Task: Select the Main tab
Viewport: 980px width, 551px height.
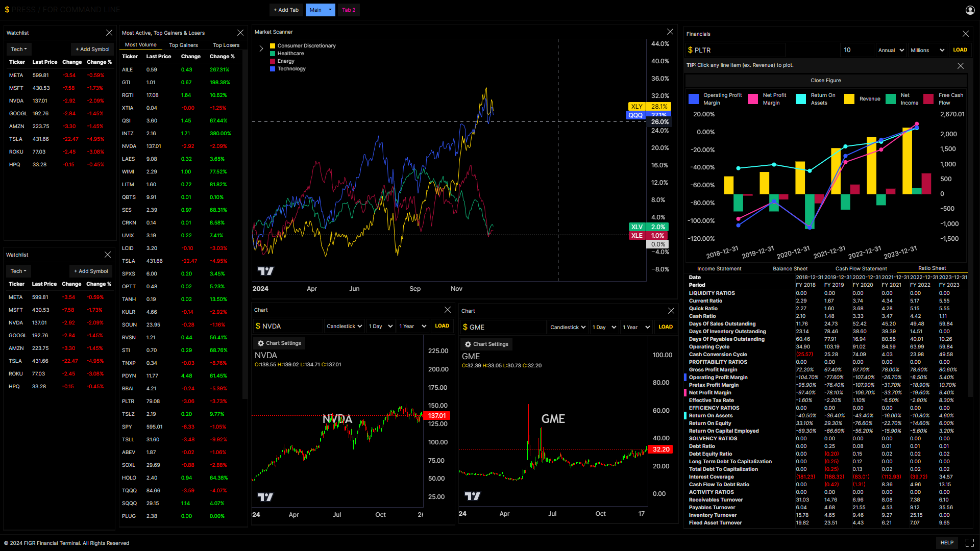Action: (315, 10)
